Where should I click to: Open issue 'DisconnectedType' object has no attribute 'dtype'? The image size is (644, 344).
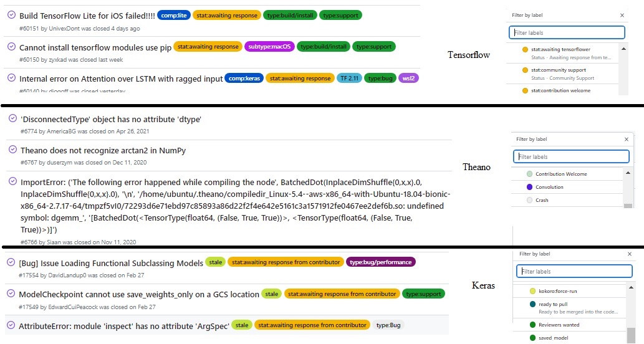pos(111,120)
